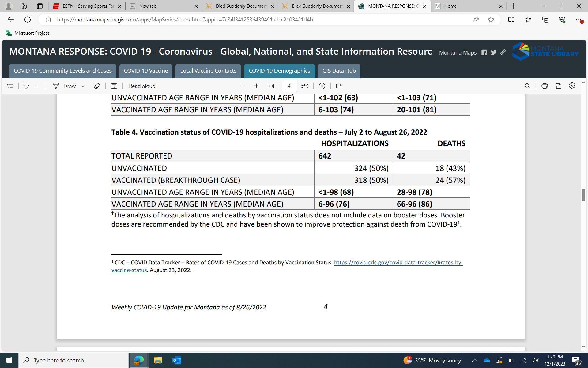Viewport: 588px width, 368px height.
Task: Switch to the COVID-19 Vaccine tab
Action: pyautogui.click(x=146, y=71)
